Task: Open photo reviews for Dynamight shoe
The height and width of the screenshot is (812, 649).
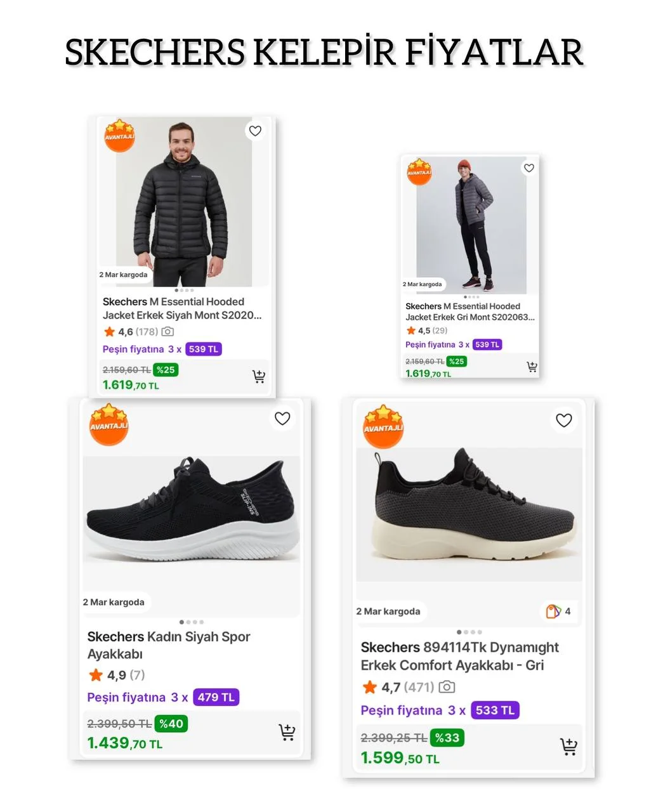Action: pyautogui.click(x=447, y=687)
